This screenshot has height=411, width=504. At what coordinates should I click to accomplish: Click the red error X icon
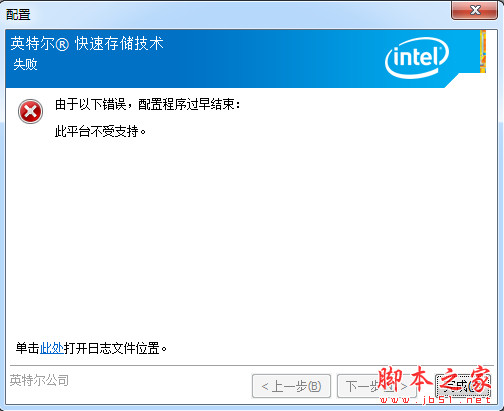point(30,112)
